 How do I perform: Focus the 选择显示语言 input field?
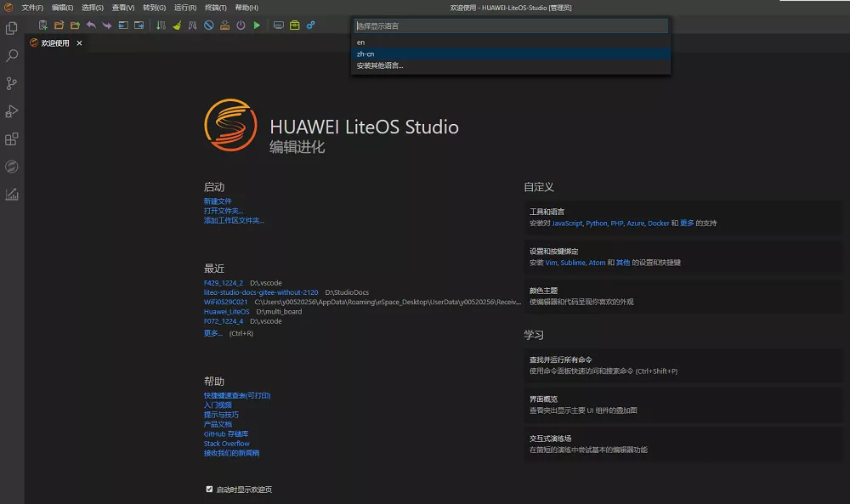tap(511, 26)
